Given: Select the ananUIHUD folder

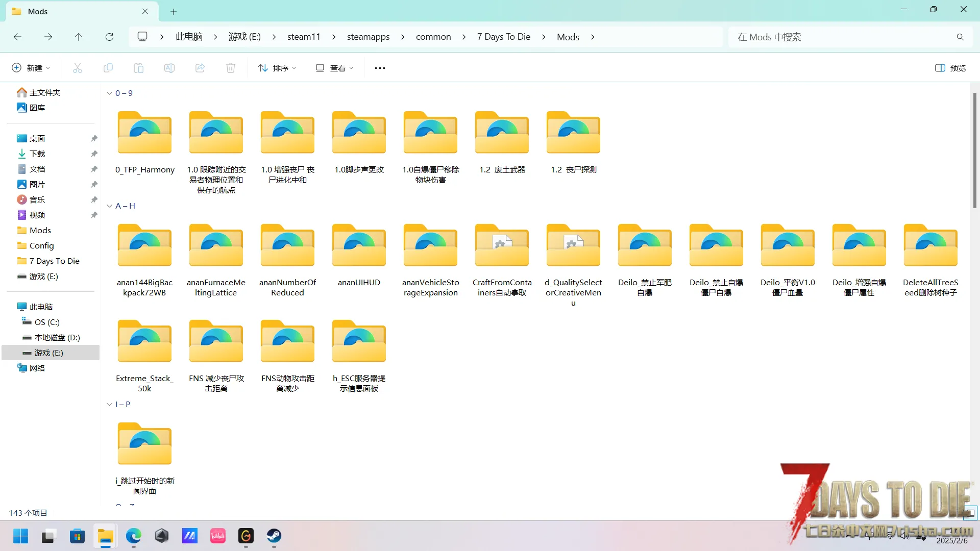Looking at the screenshot, I should pos(359,255).
